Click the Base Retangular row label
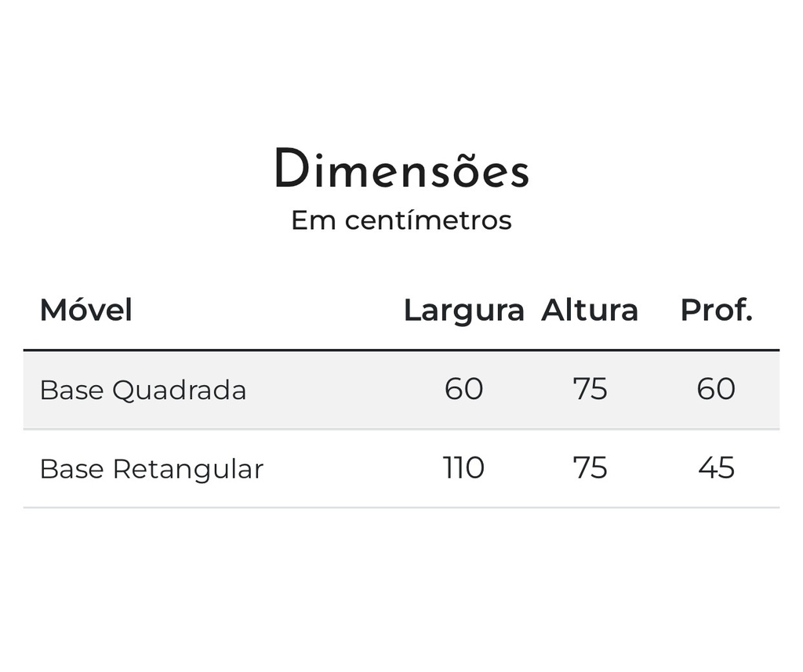The height and width of the screenshot is (672, 803). pyautogui.click(x=151, y=469)
